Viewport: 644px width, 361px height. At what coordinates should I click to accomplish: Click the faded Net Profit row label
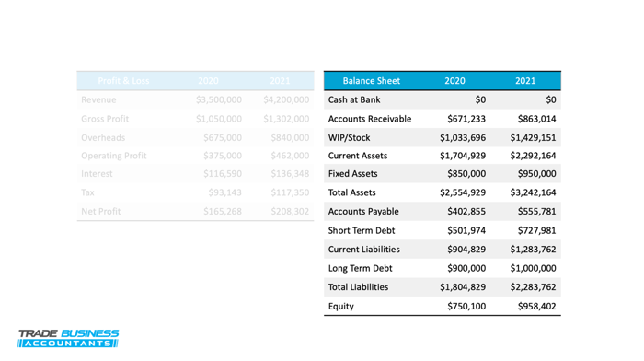(x=100, y=212)
